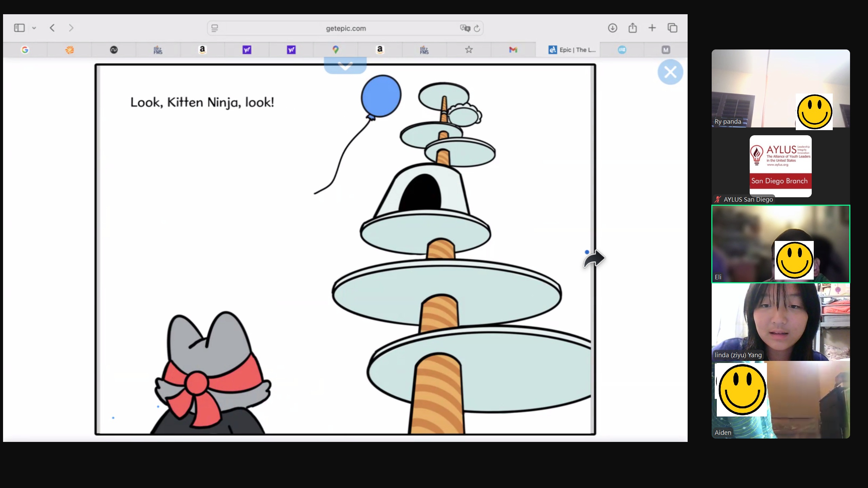Open the Google Maps tab
The width and height of the screenshot is (868, 488).
[335, 50]
